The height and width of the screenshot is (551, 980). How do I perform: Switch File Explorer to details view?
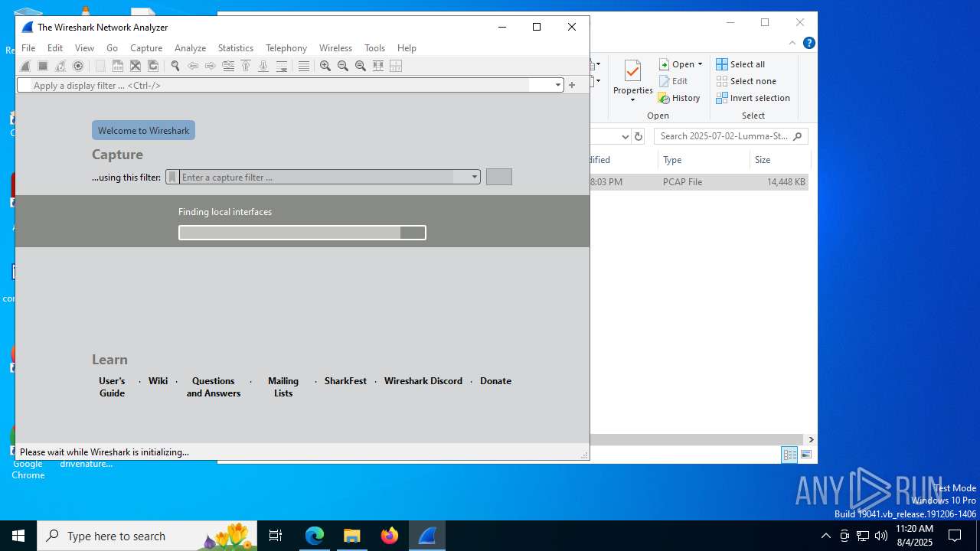click(789, 455)
